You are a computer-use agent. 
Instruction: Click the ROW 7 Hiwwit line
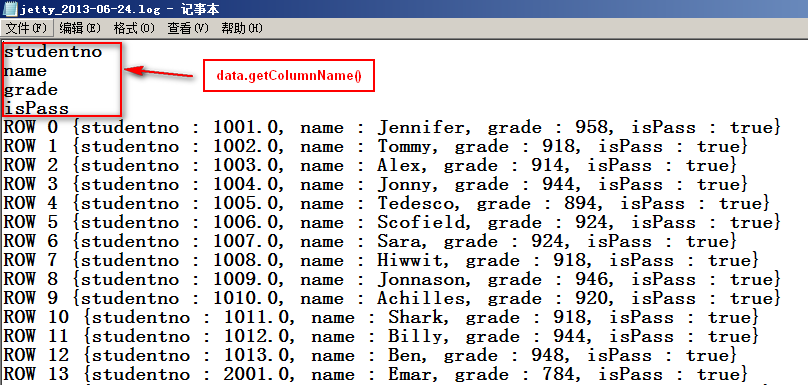pyautogui.click(x=381, y=260)
